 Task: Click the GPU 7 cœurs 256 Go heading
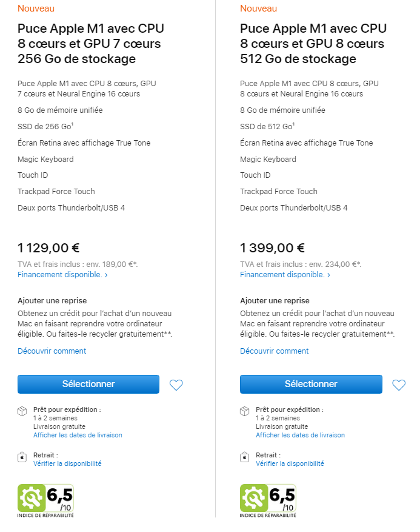click(x=91, y=44)
